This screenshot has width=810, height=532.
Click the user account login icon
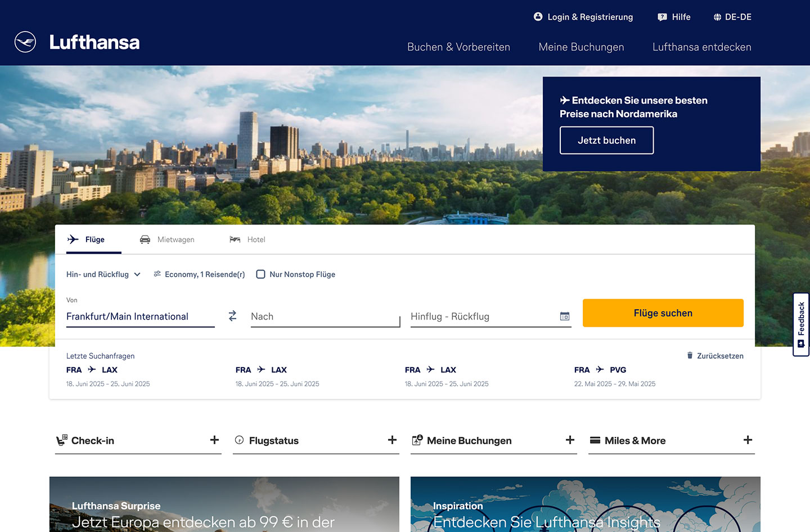coord(538,17)
